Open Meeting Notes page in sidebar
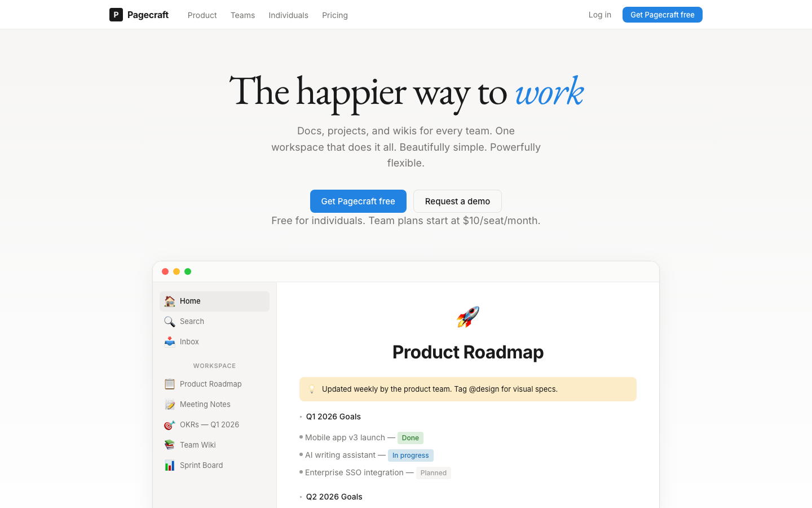Viewport: 812px width, 508px height. click(x=214, y=405)
